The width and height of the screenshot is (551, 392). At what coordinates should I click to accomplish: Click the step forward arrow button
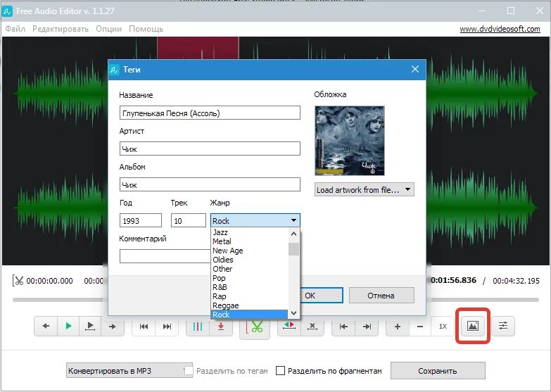(113, 327)
